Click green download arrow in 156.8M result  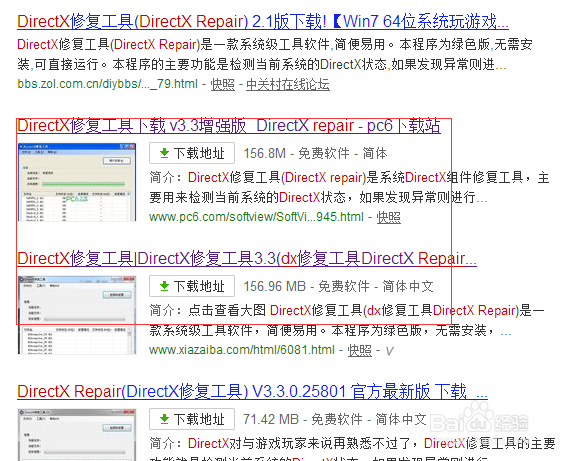coord(164,153)
